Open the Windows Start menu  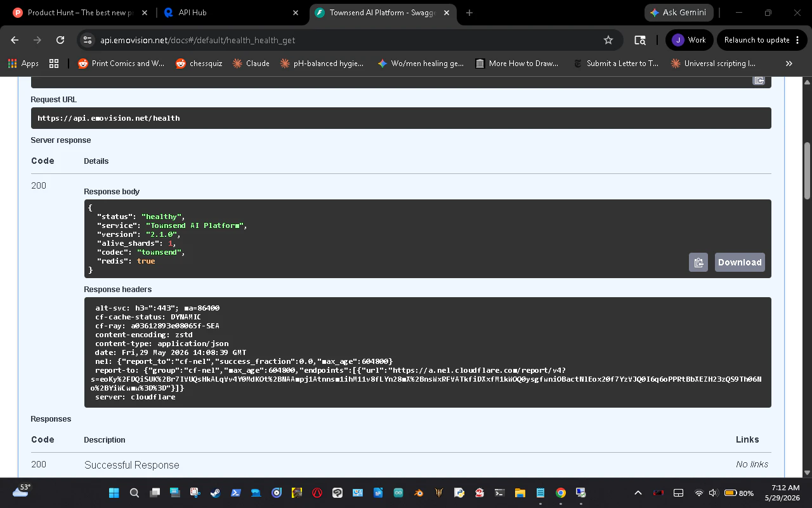[114, 493]
